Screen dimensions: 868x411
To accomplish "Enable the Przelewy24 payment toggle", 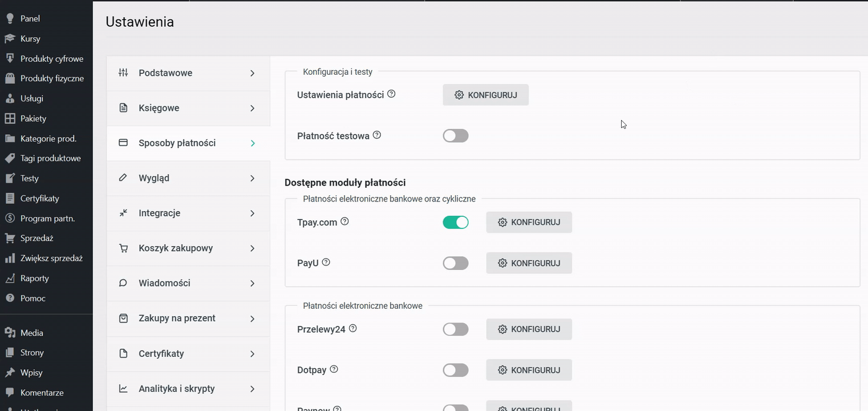I will [456, 329].
